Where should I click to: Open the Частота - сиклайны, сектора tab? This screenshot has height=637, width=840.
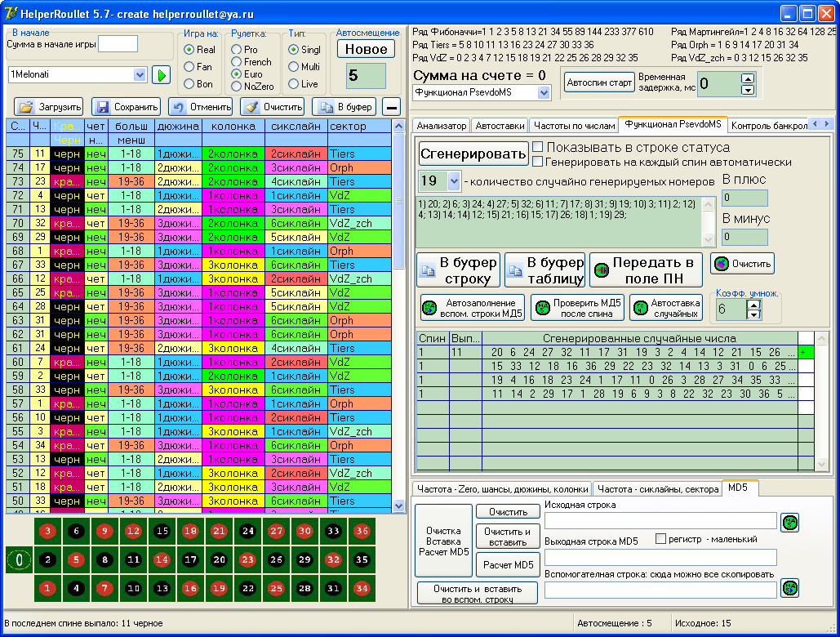[656, 489]
